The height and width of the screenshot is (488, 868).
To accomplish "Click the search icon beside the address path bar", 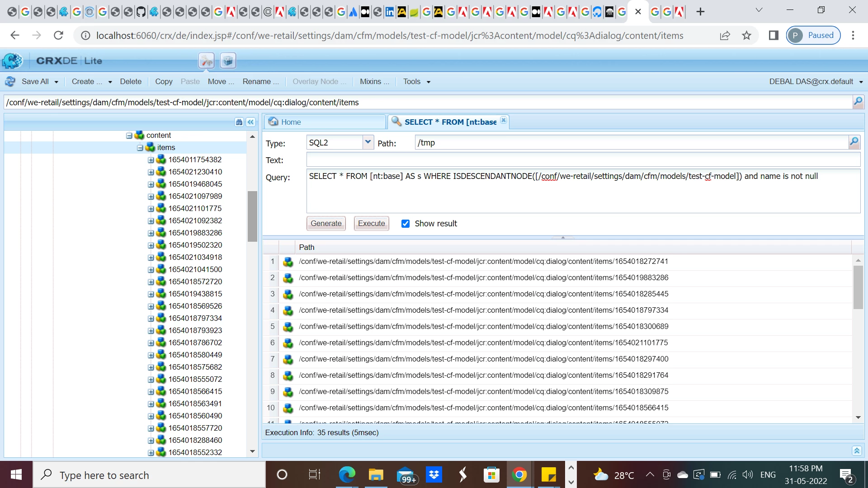I will pyautogui.click(x=858, y=102).
